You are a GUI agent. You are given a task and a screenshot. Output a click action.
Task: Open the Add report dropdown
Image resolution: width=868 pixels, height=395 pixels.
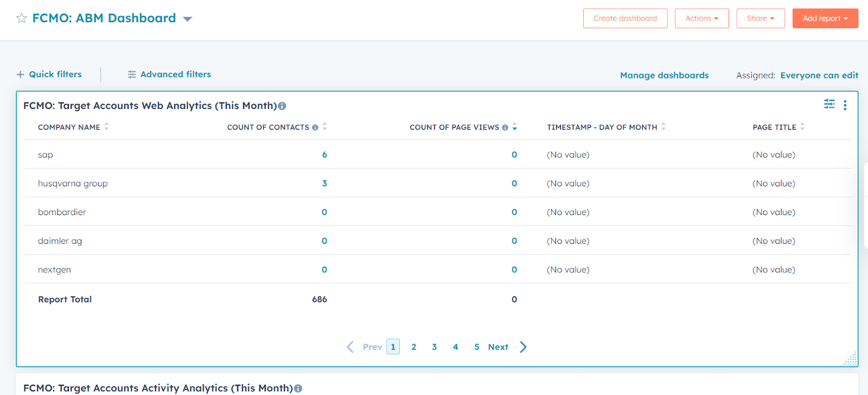click(x=825, y=18)
